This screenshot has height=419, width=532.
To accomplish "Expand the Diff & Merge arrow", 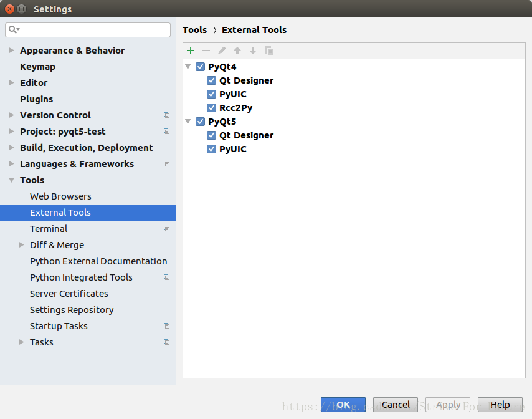I will click(21, 245).
